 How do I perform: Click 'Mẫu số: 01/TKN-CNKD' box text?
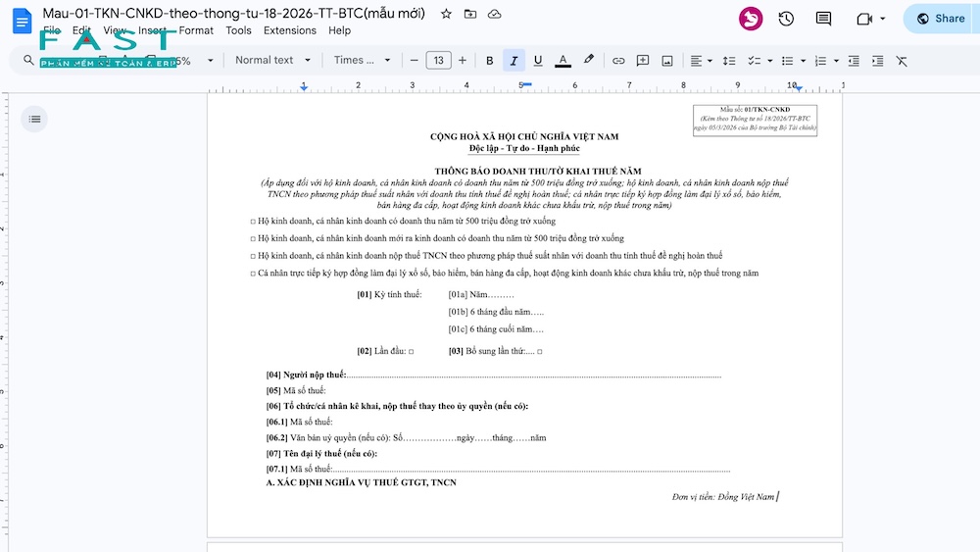click(755, 110)
